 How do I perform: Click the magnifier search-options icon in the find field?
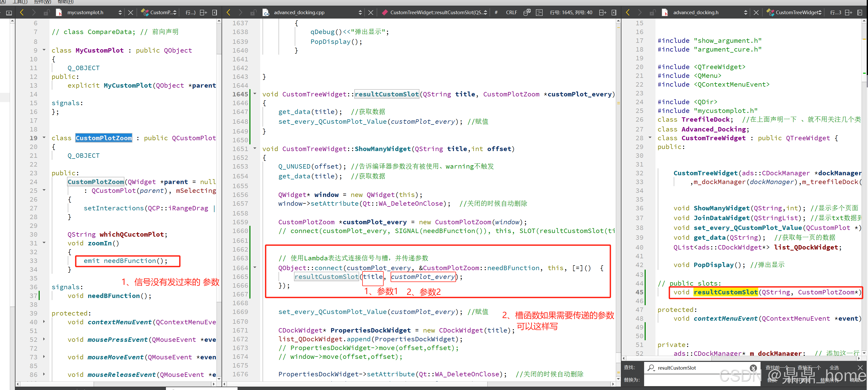click(x=651, y=368)
